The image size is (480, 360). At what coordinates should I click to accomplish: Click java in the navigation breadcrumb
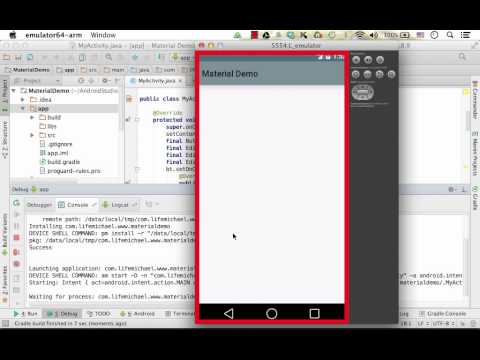(x=141, y=70)
